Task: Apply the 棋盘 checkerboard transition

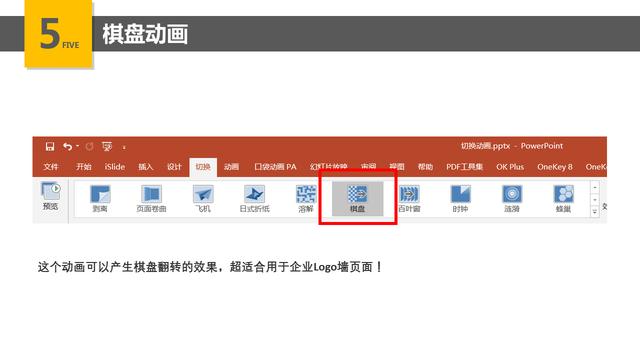Action: tap(358, 199)
